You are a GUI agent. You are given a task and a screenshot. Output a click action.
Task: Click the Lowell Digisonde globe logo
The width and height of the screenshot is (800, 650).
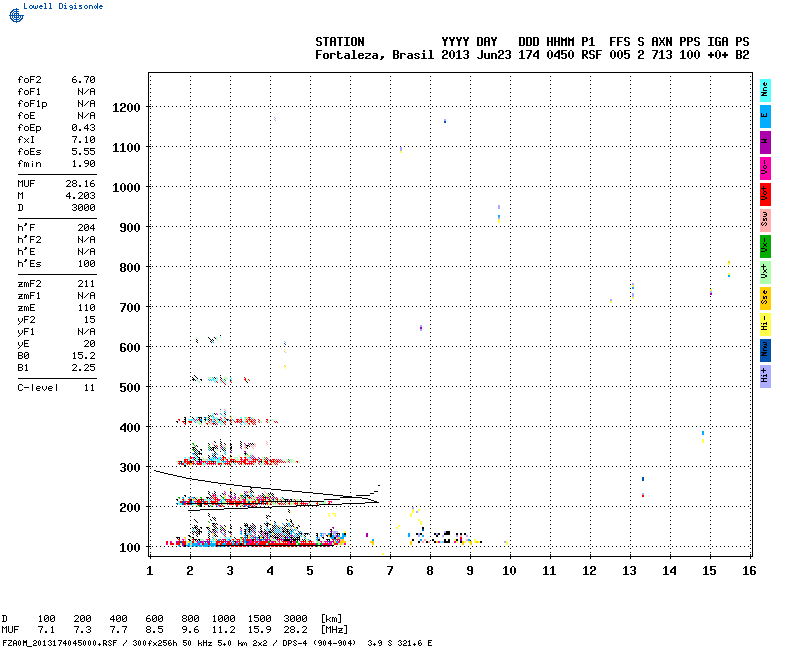tap(16, 15)
